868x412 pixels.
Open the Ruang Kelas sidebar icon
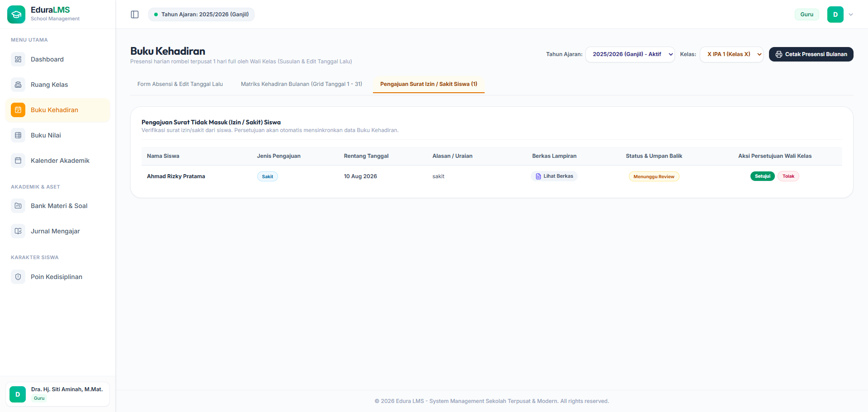pos(18,85)
